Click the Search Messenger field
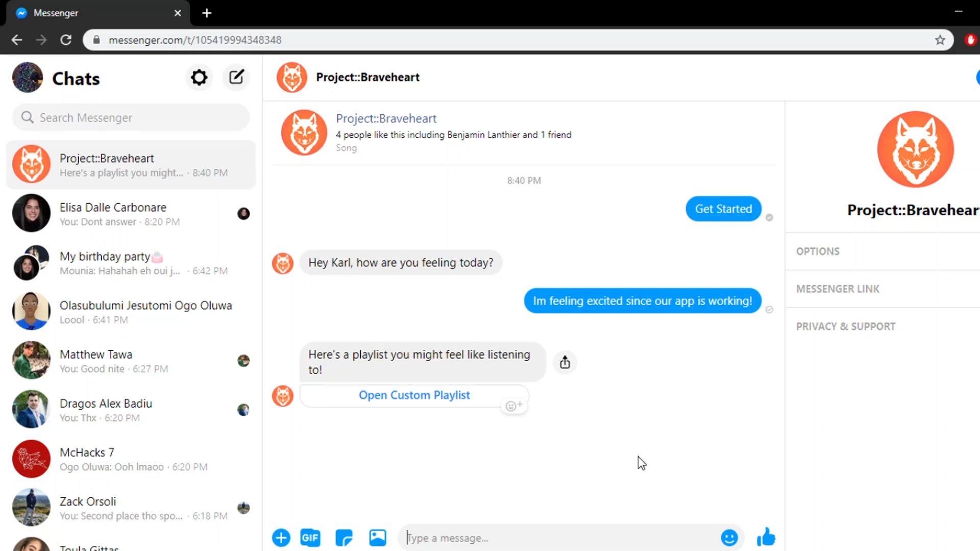The image size is (980, 551). coord(131,118)
